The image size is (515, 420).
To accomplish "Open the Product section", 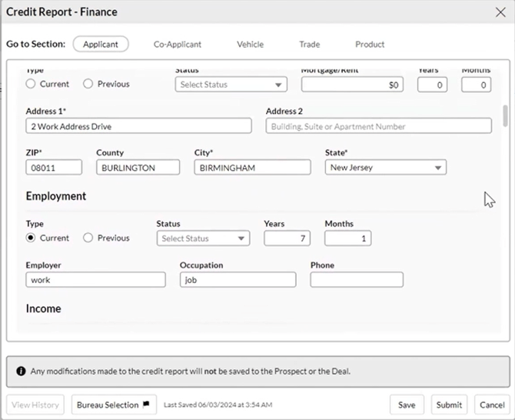I will point(370,45).
